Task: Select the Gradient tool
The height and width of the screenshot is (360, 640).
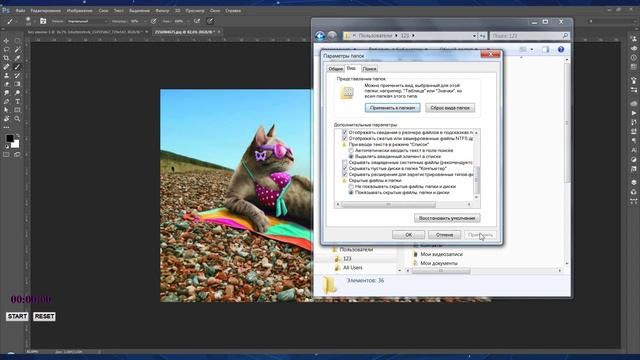Action: click(17, 84)
